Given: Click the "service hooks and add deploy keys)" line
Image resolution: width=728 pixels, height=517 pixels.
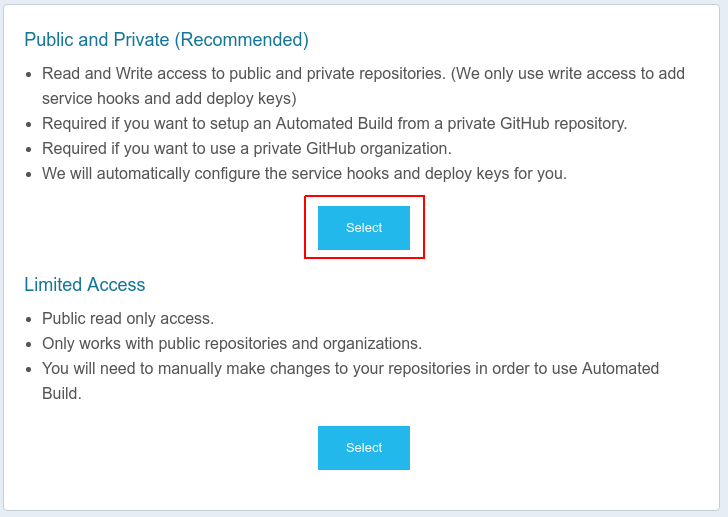Looking at the screenshot, I should pos(169,99).
